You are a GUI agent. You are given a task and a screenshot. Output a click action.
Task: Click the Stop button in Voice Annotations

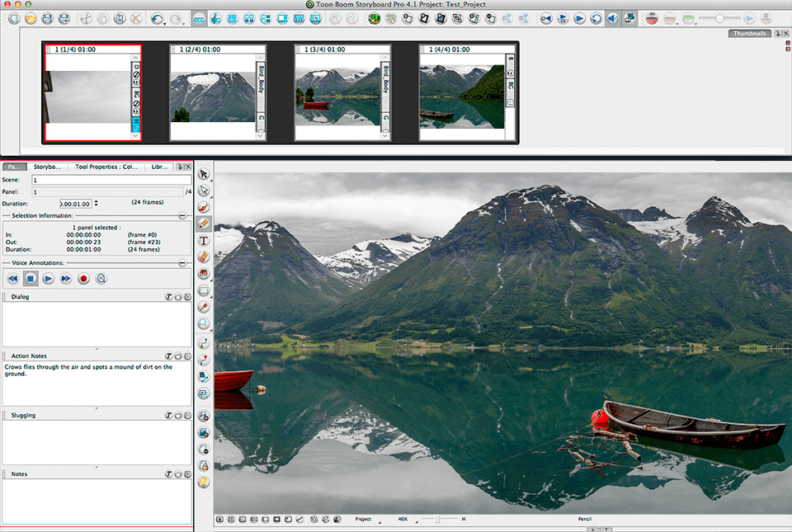[x=30, y=279]
